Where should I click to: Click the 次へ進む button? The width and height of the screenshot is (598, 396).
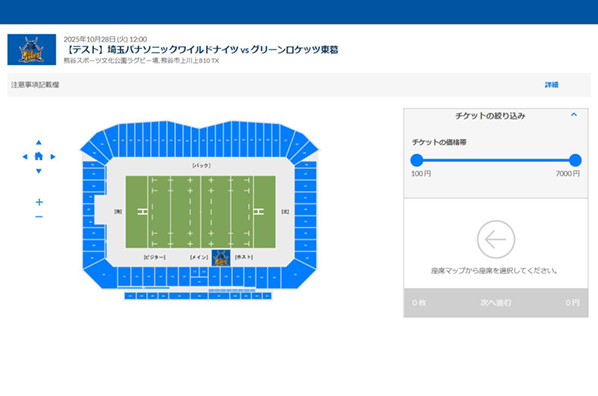(x=496, y=303)
